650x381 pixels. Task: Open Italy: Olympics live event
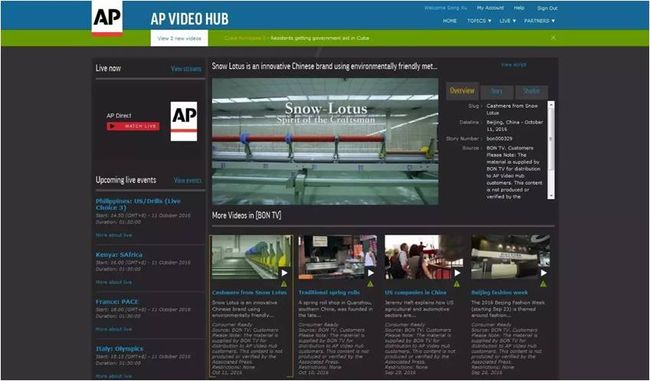pyautogui.click(x=119, y=349)
